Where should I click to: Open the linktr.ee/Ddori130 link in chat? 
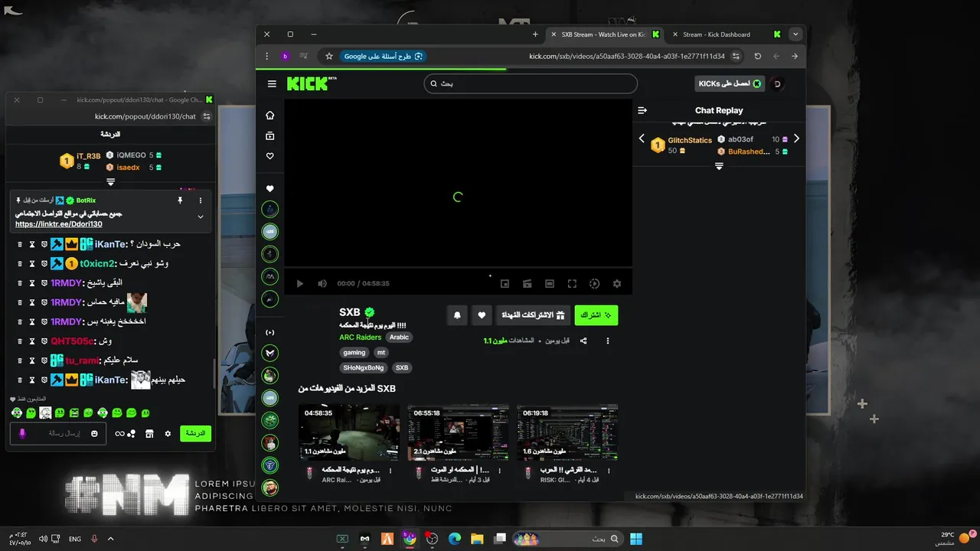pyautogui.click(x=59, y=224)
